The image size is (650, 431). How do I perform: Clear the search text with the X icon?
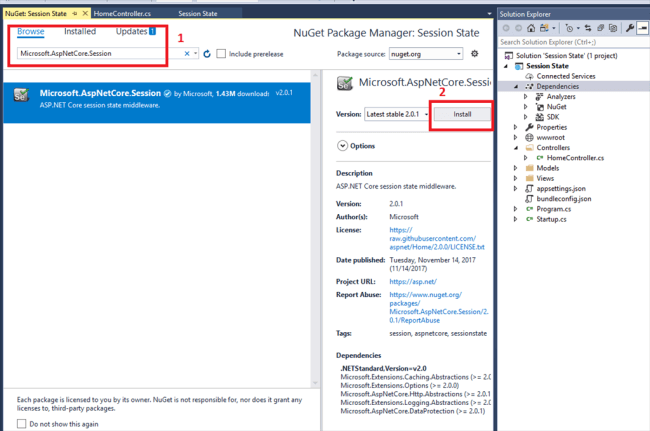187,53
